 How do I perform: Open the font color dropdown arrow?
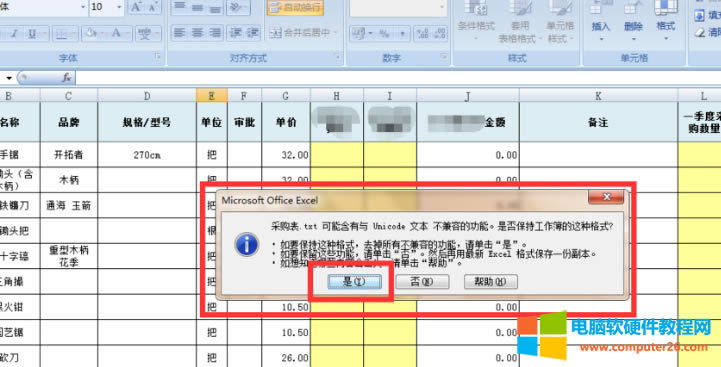pyautogui.click(x=128, y=33)
